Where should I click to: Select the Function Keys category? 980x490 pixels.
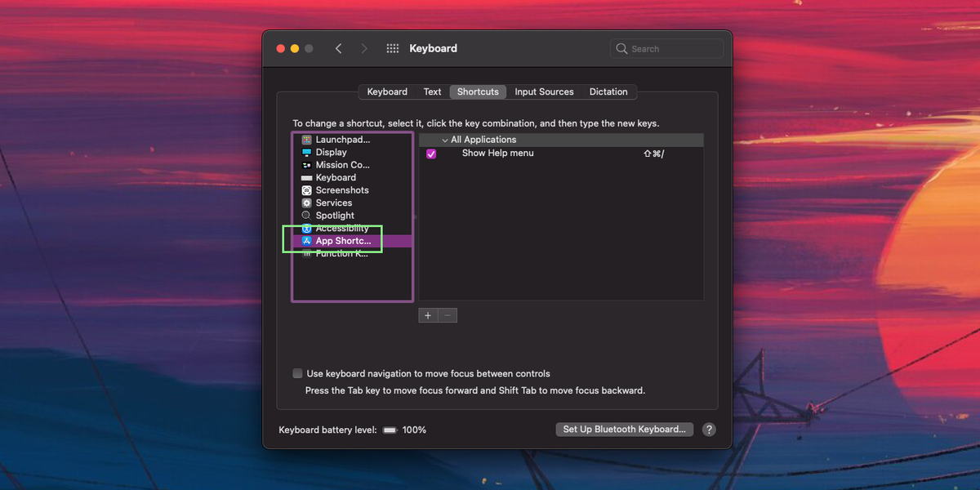click(339, 253)
